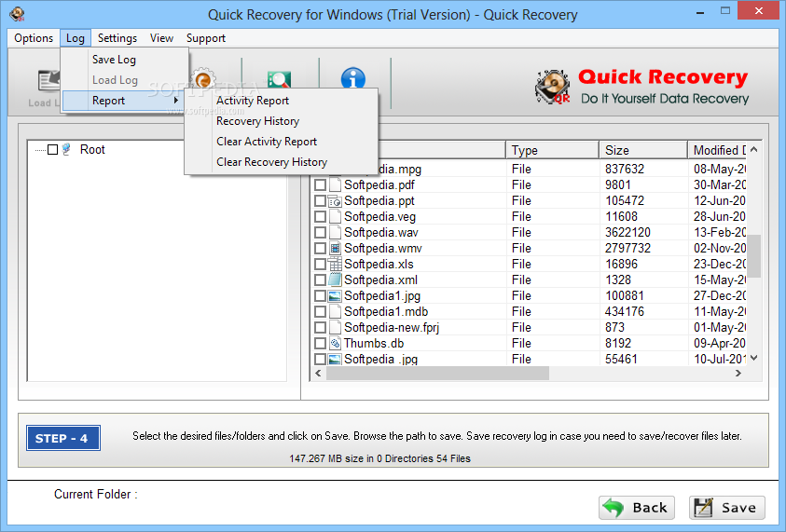This screenshot has height=532, width=786.
Task: Select the Softpedia.wav file name
Action: point(381,232)
